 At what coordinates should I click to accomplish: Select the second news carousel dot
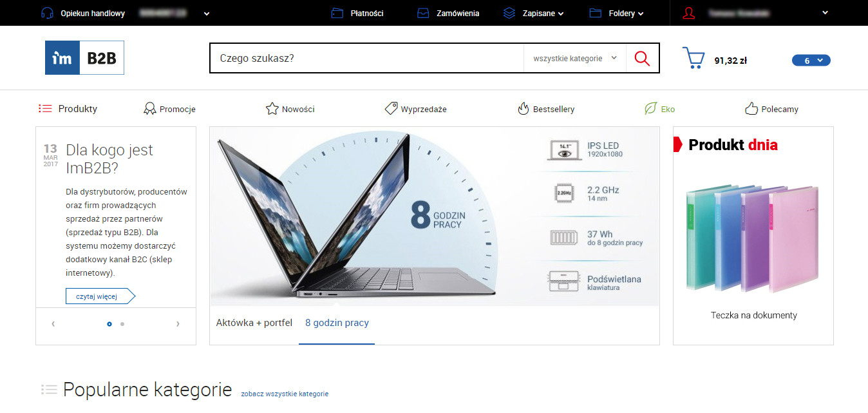pos(122,324)
